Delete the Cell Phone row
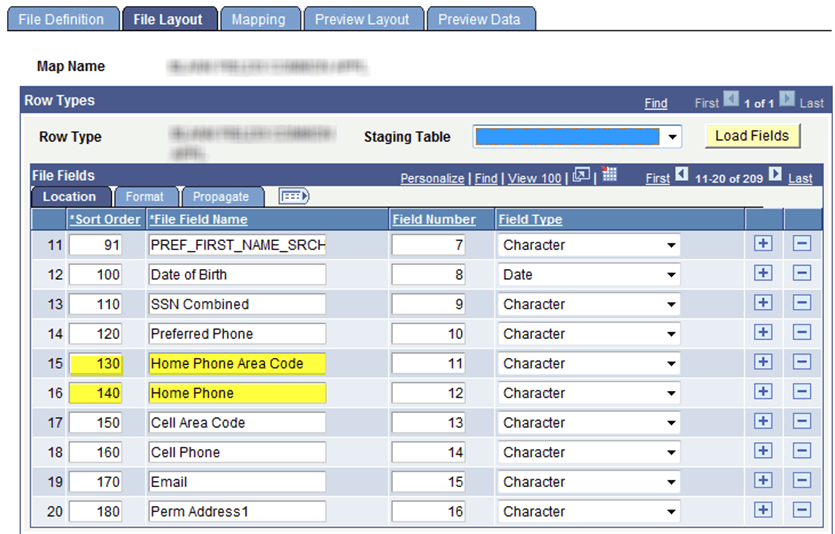Screen dimensions: 835x534 (x=801, y=451)
